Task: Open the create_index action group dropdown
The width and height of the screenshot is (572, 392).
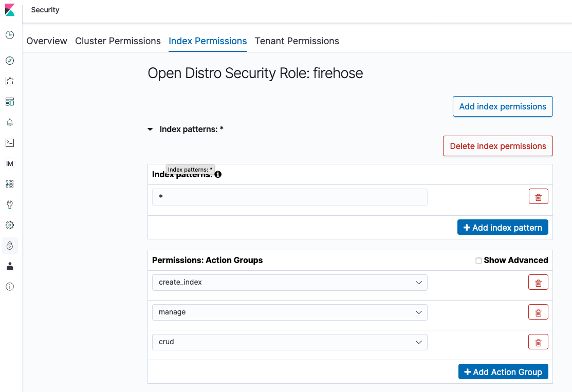Action: point(290,283)
